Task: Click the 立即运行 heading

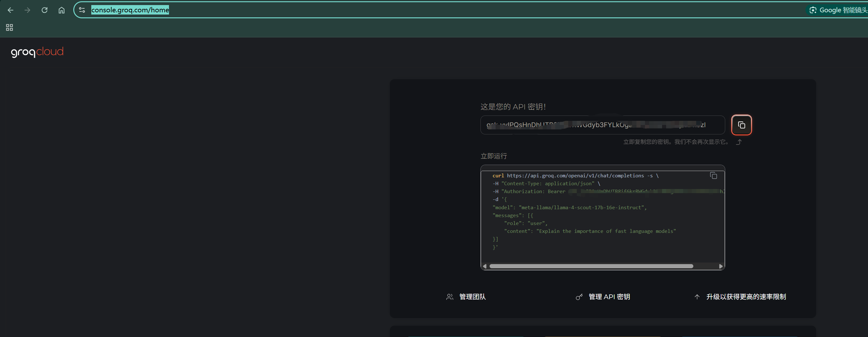Action: pyautogui.click(x=494, y=156)
